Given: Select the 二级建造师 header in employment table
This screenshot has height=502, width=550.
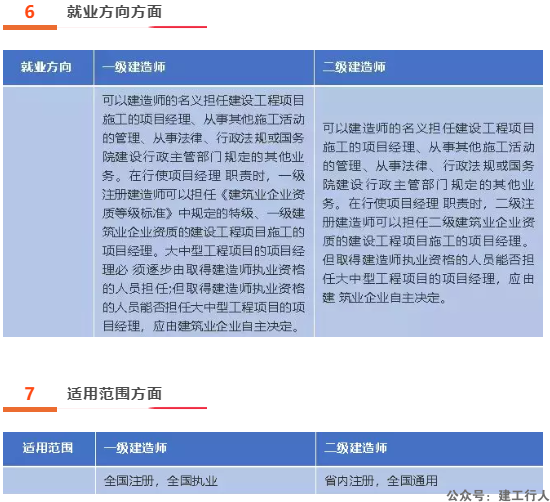Looking at the screenshot, I should pyautogui.click(x=354, y=67).
